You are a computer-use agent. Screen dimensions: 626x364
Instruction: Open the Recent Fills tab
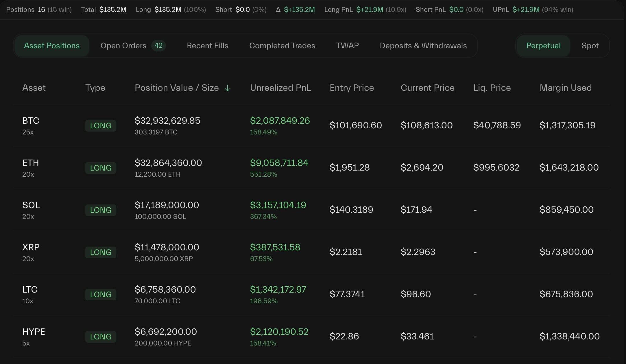click(207, 46)
